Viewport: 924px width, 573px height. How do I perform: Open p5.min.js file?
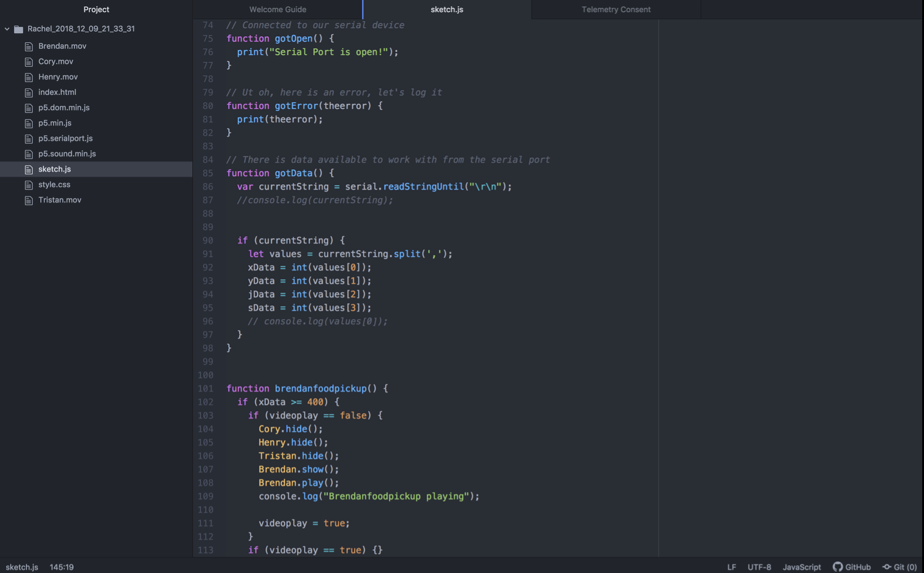(x=55, y=123)
